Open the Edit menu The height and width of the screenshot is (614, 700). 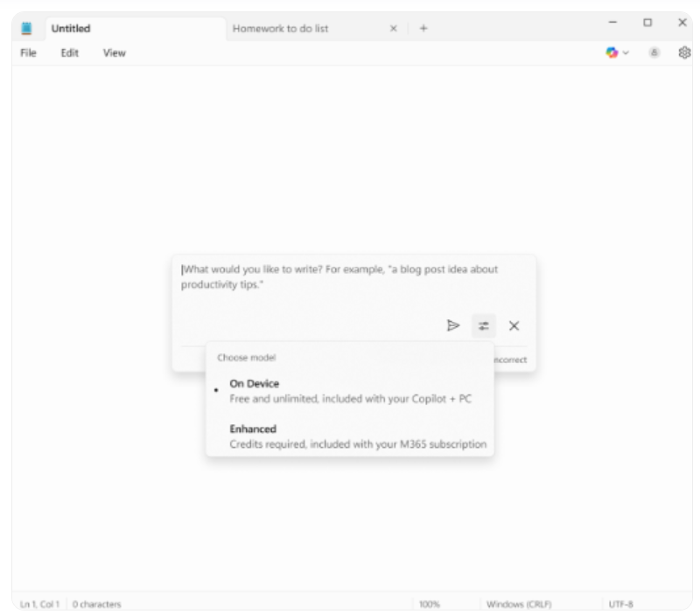pyautogui.click(x=70, y=53)
